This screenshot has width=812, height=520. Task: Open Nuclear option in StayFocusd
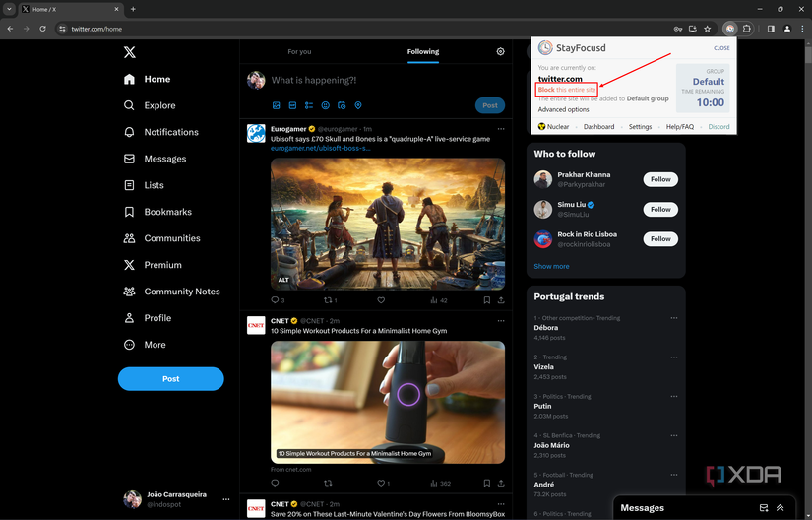[x=553, y=127]
